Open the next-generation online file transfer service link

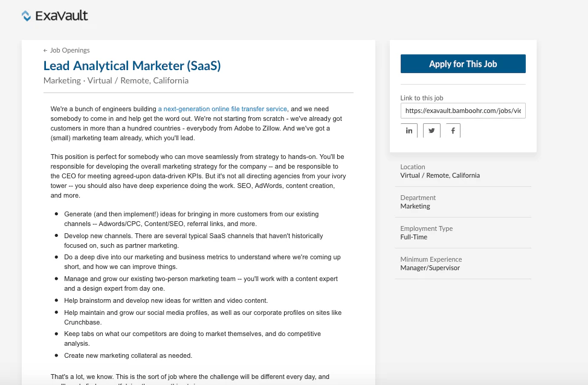[222, 109]
